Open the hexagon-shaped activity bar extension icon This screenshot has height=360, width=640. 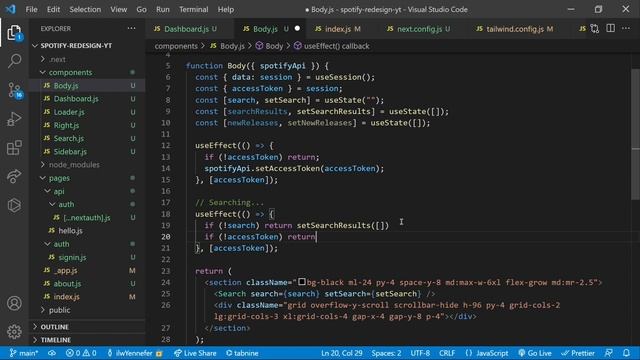tap(14, 205)
